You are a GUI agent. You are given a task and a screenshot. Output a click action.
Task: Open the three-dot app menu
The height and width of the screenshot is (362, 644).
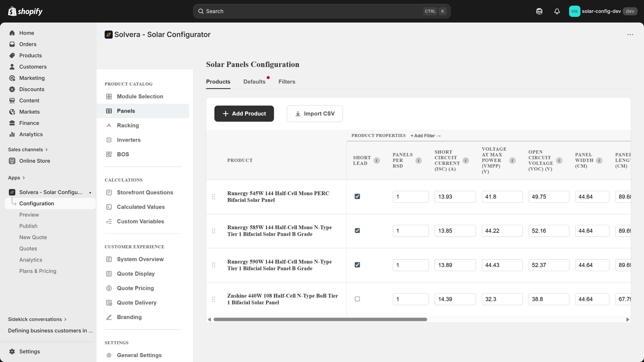pos(630,35)
